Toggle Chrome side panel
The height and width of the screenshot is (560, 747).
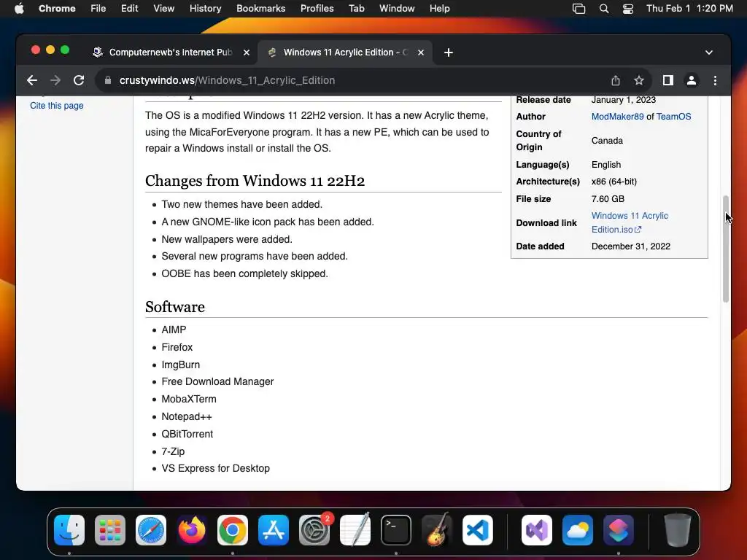(668, 80)
